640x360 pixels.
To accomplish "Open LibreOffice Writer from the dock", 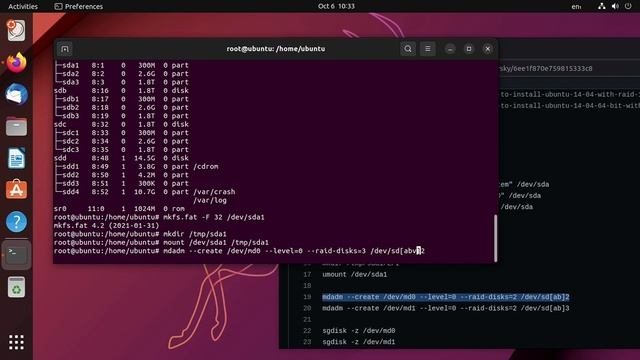I will (x=16, y=158).
